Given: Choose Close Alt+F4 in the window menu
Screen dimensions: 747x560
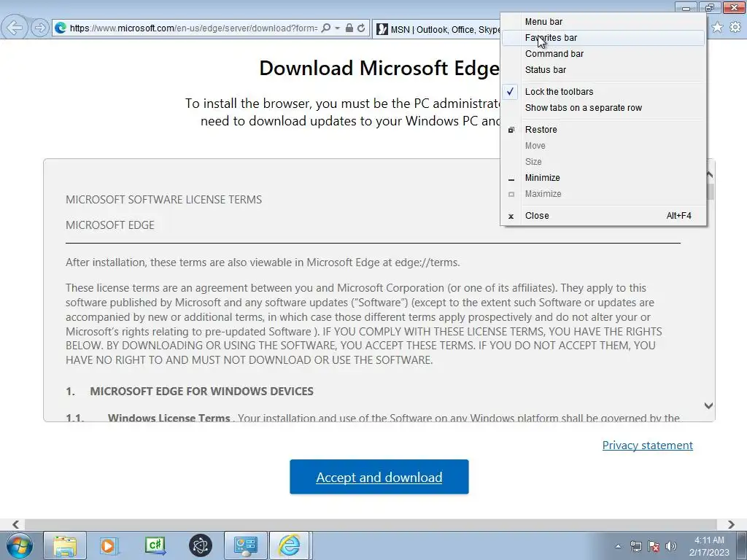Looking at the screenshot, I should coord(603,216).
